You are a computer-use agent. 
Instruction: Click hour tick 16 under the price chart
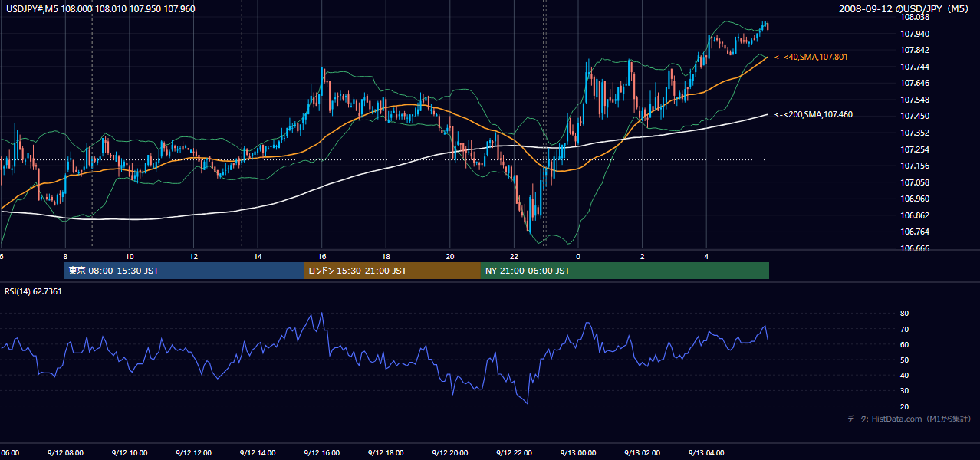[322, 257]
